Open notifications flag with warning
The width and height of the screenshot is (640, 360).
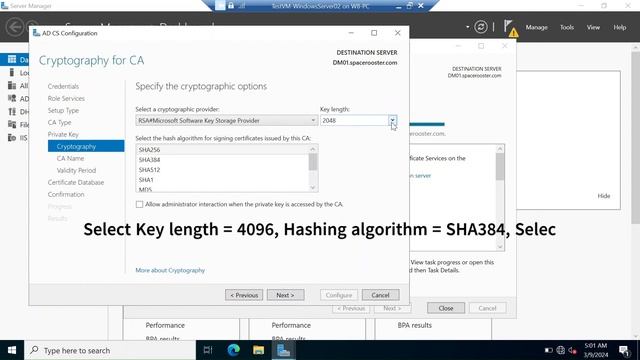(510, 28)
